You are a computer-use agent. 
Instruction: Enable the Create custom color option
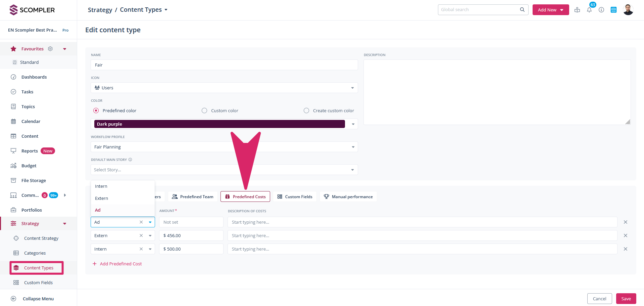(306, 111)
